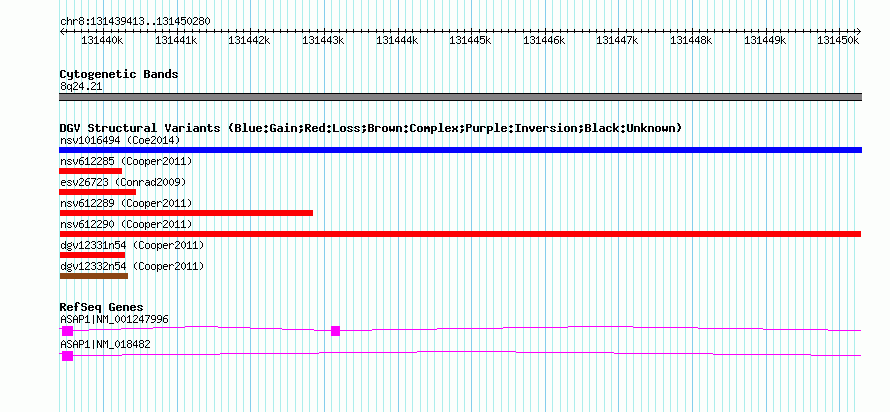Click the red esv26723 variant bar

[x=97, y=192]
